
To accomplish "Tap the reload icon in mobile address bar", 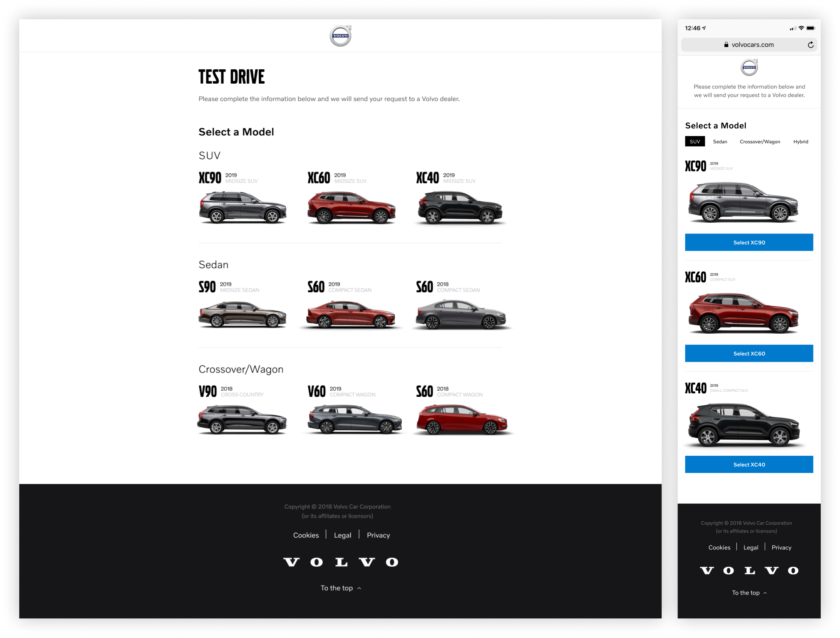I will 810,45.
